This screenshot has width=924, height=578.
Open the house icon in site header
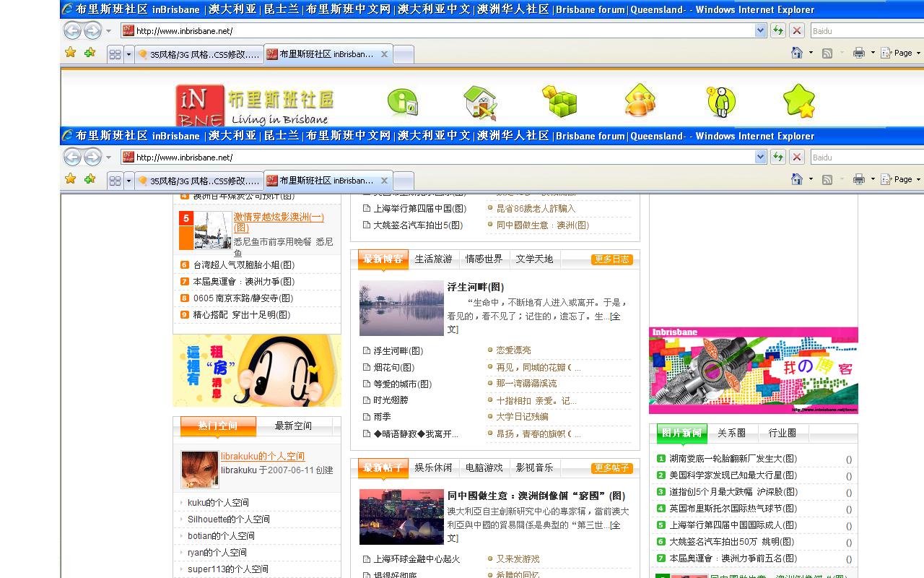(481, 102)
